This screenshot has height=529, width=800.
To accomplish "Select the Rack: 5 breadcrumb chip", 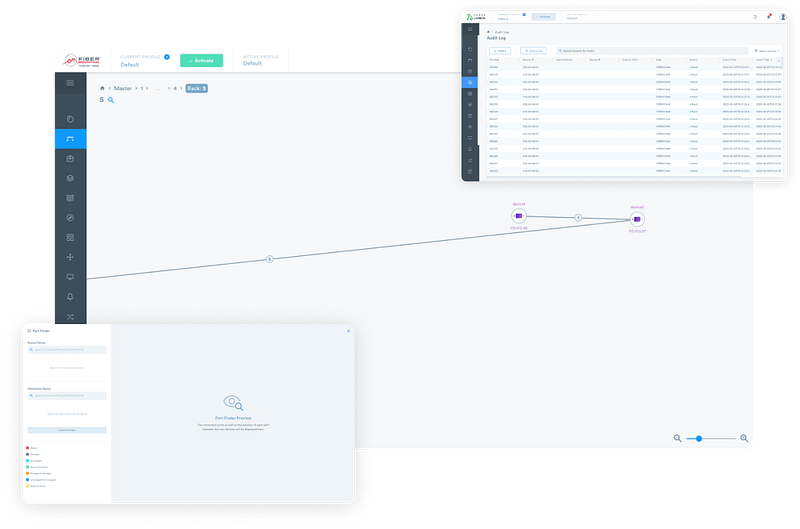I will [x=196, y=88].
